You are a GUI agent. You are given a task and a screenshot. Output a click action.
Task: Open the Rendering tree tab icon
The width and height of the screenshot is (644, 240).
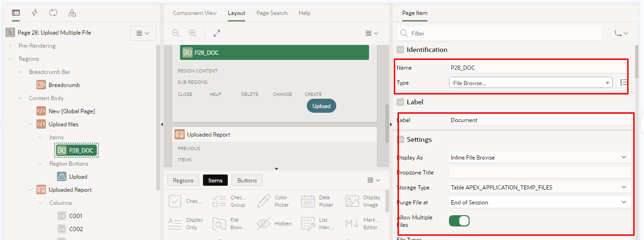(16, 13)
